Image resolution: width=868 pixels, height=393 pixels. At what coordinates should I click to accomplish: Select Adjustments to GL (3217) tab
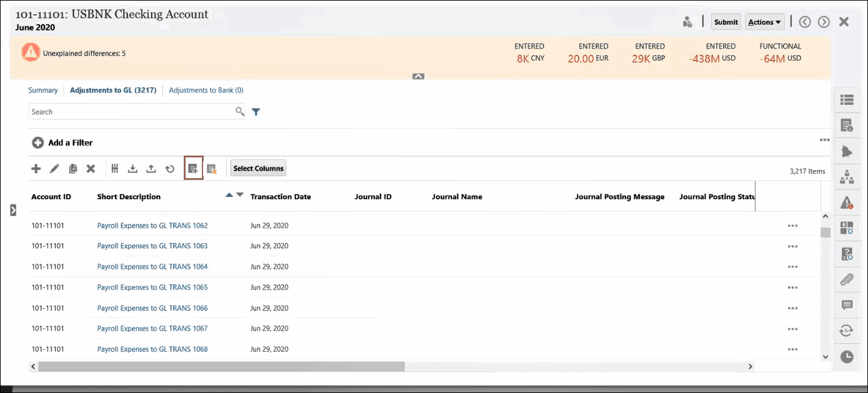pyautogui.click(x=113, y=90)
